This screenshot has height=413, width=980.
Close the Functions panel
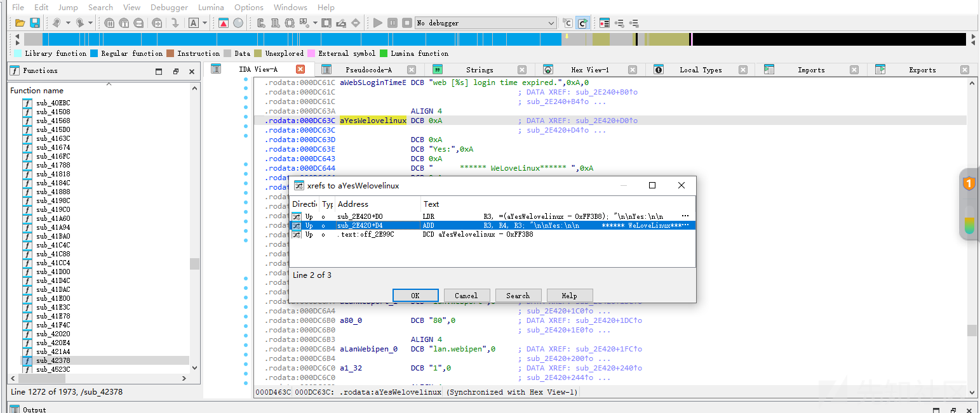(x=192, y=72)
